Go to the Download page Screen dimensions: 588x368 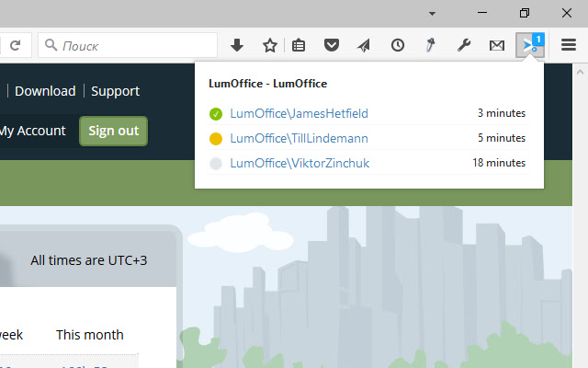(x=45, y=91)
